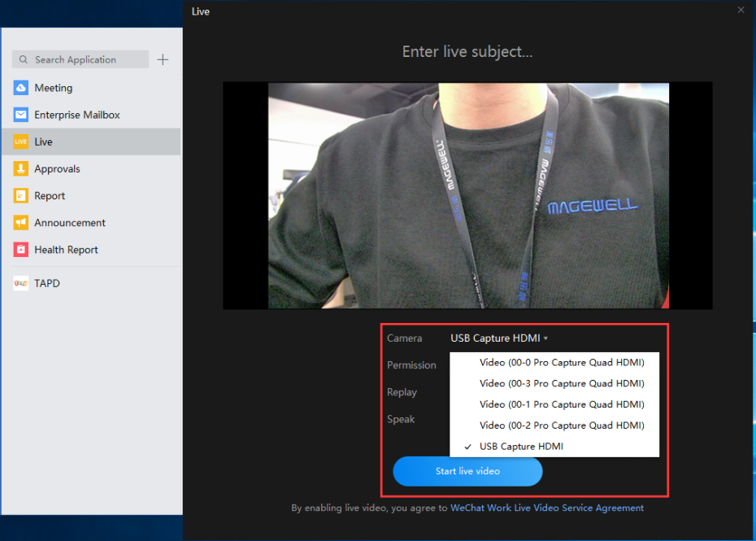Choose Video (00-1 Pro Capture Quad HDMI)
This screenshot has width=756, height=541.
tap(554, 404)
